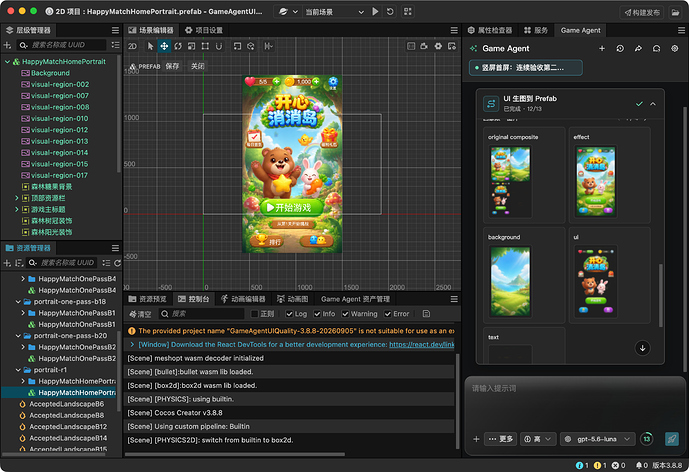Viewport: 689px width, 472px height.
Task: Click the refresh preview icon in title bar
Action: point(390,11)
